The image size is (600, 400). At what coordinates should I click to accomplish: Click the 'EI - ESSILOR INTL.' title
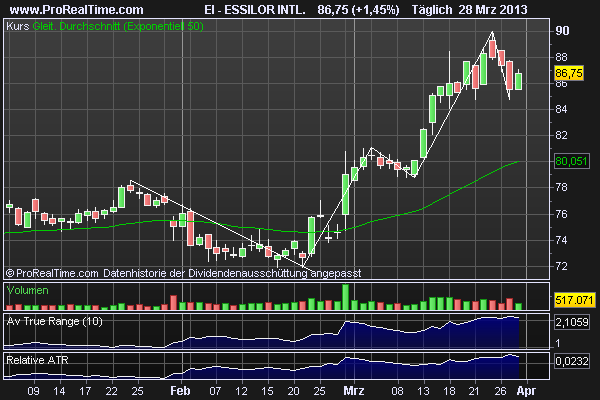pyautogui.click(x=255, y=9)
